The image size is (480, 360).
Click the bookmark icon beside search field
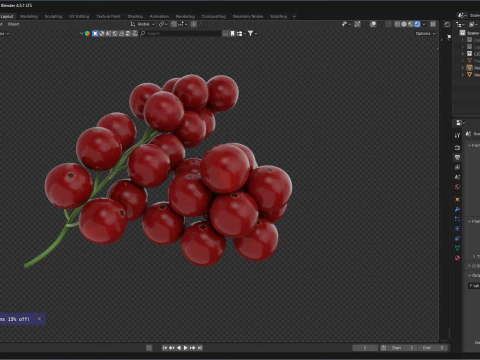(x=232, y=33)
